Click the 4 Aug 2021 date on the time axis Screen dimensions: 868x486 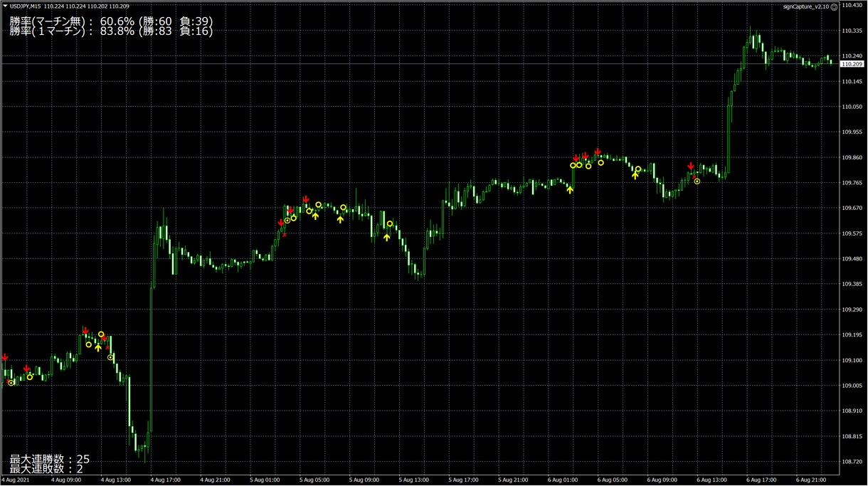click(x=14, y=480)
